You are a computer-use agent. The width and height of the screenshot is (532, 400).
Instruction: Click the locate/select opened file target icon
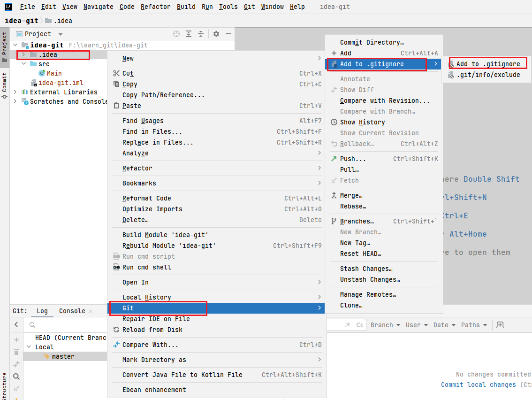176,34
